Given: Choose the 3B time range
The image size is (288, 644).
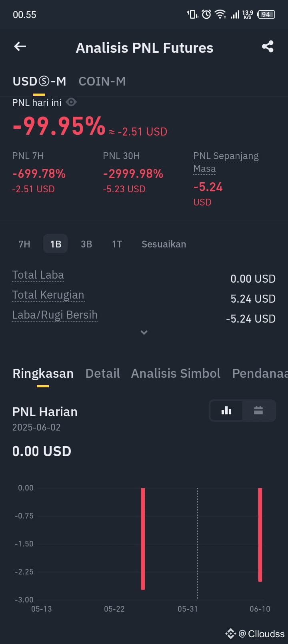Looking at the screenshot, I should point(86,244).
